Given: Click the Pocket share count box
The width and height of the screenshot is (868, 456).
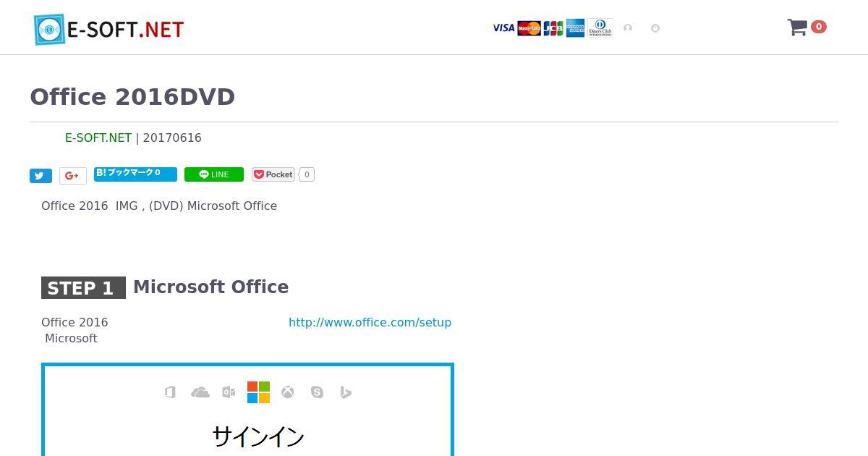Looking at the screenshot, I should [307, 174].
